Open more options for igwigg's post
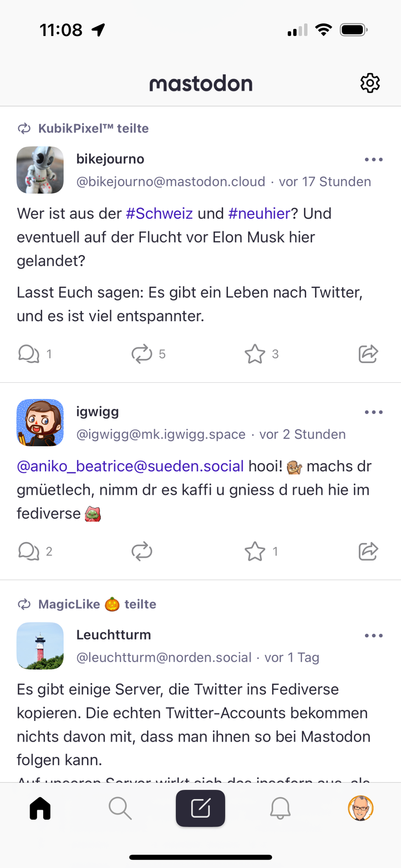 pos(373,412)
